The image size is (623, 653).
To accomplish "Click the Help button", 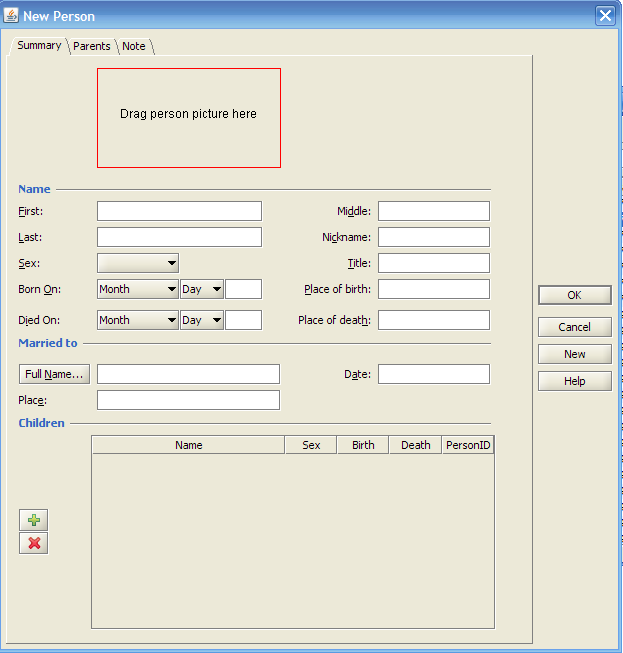I will click(x=574, y=381).
